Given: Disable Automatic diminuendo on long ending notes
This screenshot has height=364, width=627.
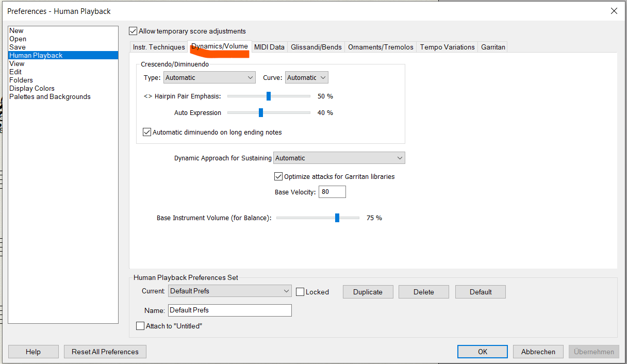Looking at the screenshot, I should (147, 133).
